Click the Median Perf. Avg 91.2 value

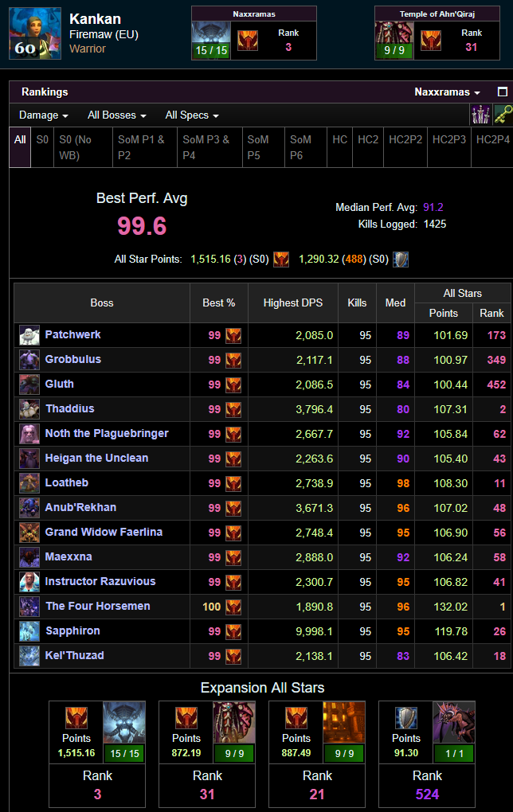click(433, 207)
